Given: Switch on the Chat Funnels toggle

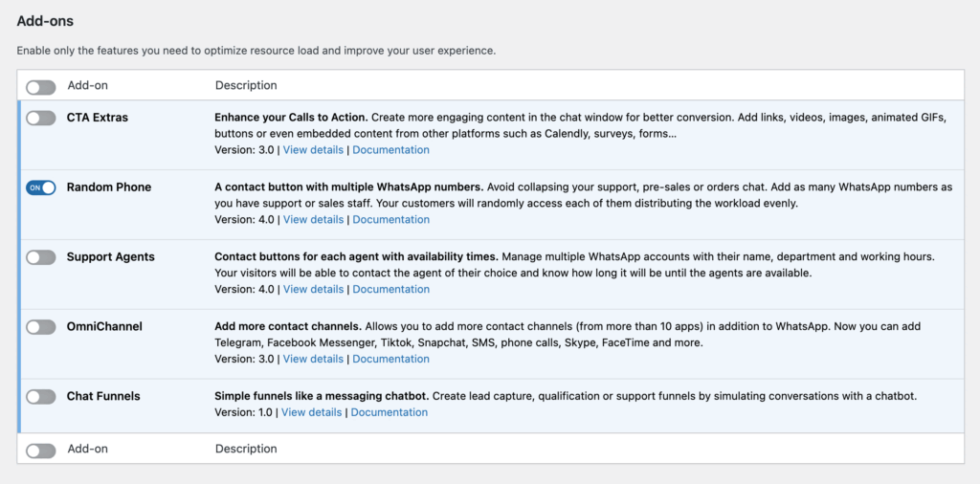Looking at the screenshot, I should pyautogui.click(x=41, y=397).
